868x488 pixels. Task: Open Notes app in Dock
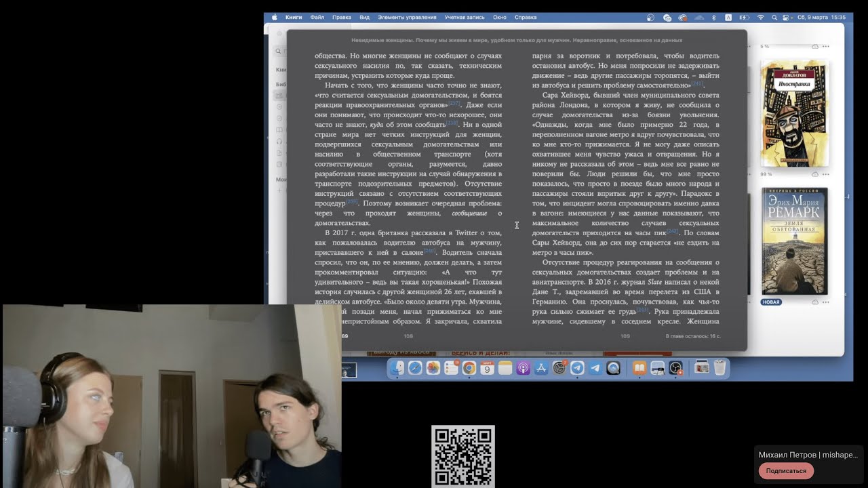click(505, 368)
